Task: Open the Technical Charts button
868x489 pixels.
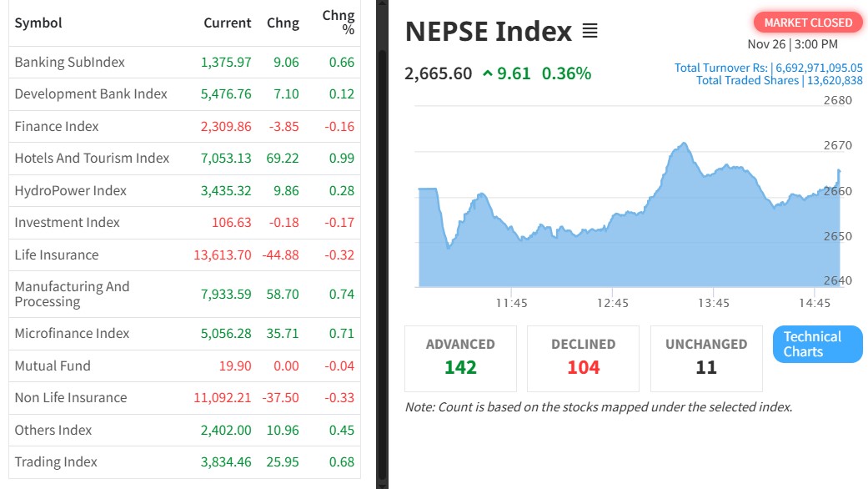Action: pyautogui.click(x=817, y=344)
